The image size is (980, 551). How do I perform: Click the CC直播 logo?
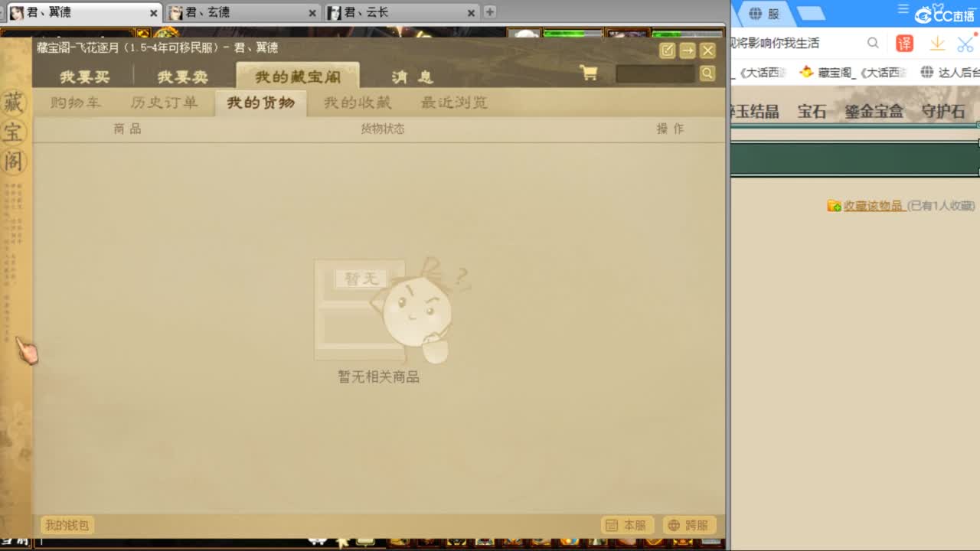point(945,15)
